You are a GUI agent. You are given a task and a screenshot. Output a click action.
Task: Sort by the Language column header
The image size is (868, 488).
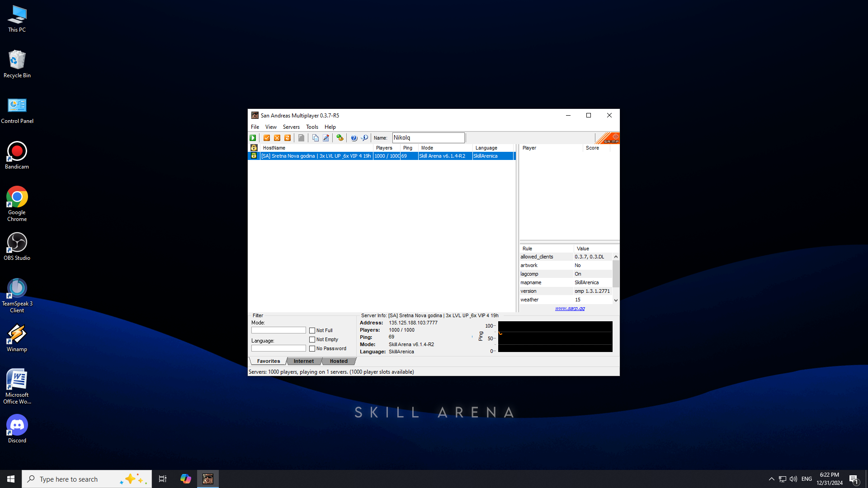tap(493, 148)
